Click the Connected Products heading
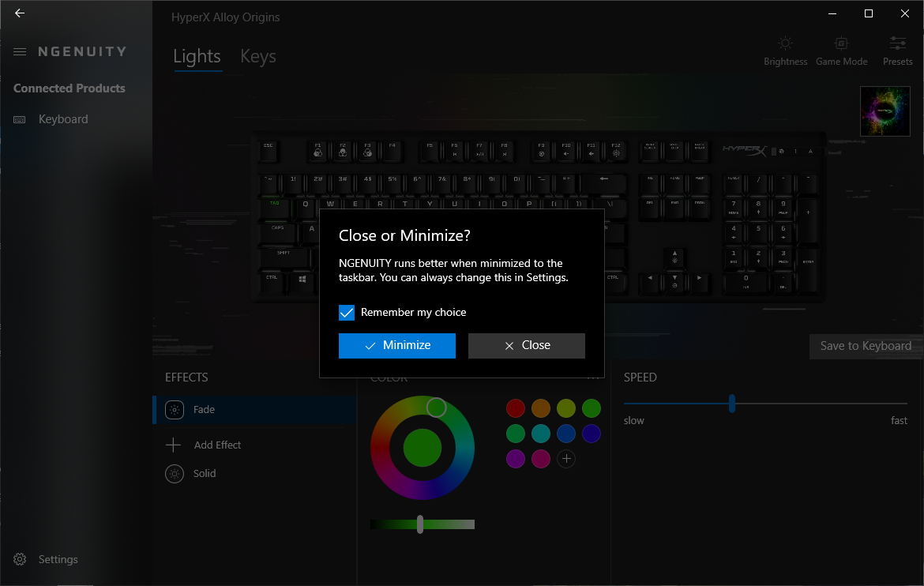Screen dimensions: 924x586 [x=69, y=88]
